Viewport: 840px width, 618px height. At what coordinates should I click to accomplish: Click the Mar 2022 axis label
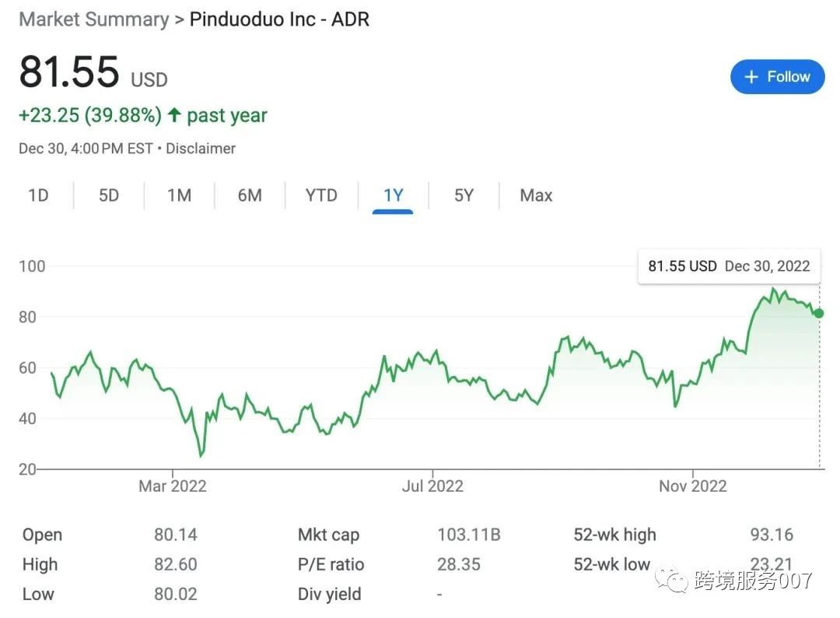pyautogui.click(x=173, y=486)
